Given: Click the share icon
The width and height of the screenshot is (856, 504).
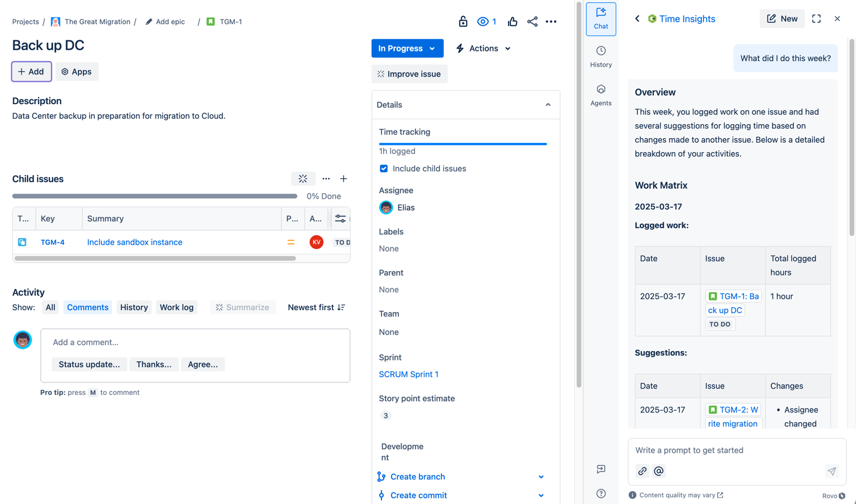Looking at the screenshot, I should point(532,22).
